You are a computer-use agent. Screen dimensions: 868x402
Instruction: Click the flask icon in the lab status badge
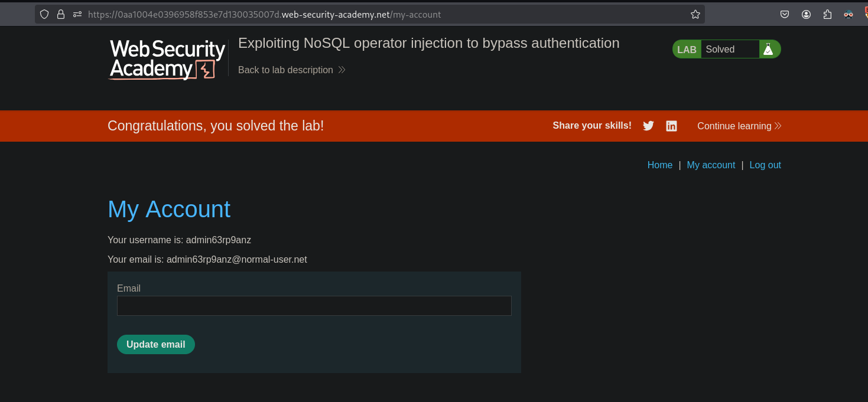pos(768,50)
